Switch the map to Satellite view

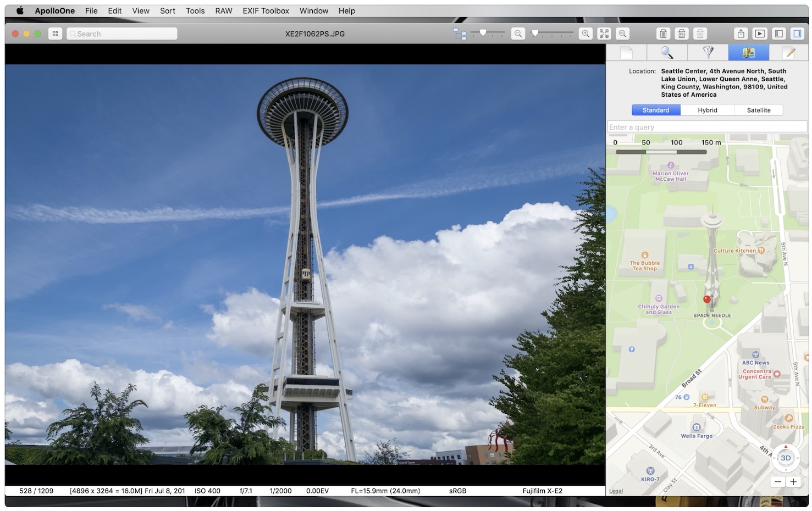(x=759, y=110)
